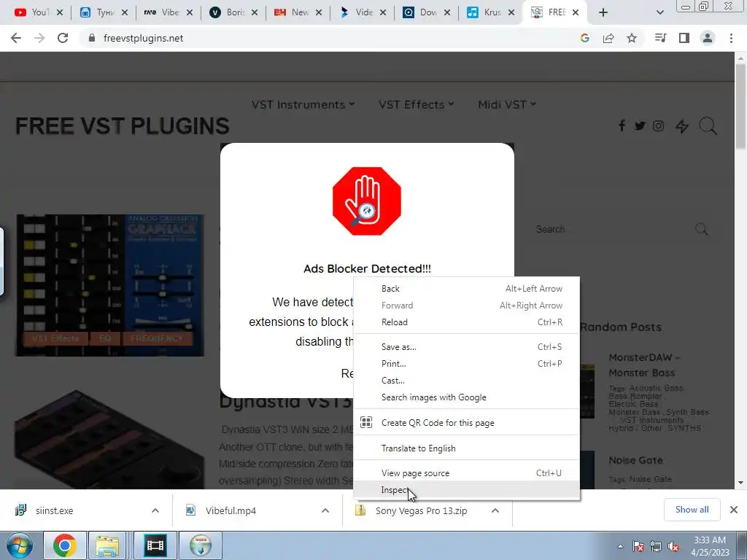The width and height of the screenshot is (747, 560).
Task: Open the side panel icon
Action: click(x=684, y=38)
